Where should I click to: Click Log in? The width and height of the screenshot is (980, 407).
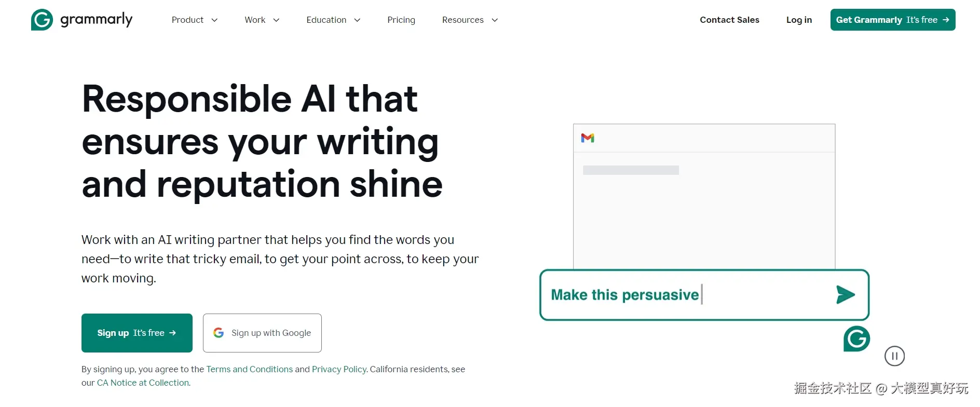(x=799, y=20)
